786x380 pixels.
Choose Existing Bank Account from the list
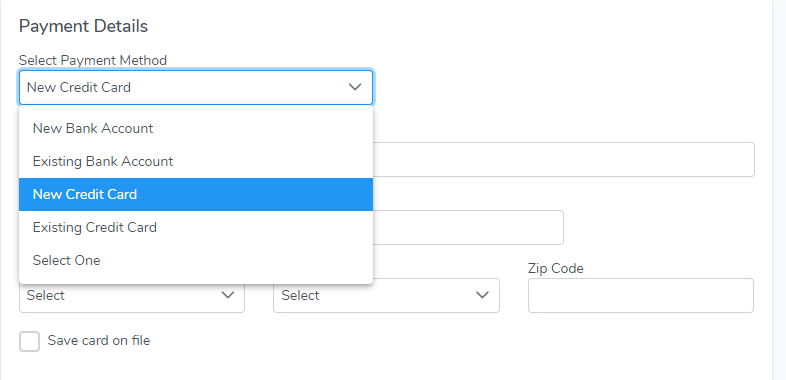196,161
